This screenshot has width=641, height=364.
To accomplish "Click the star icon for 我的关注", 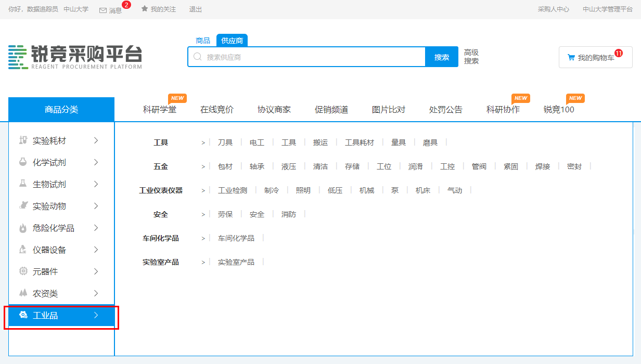I will click(145, 9).
